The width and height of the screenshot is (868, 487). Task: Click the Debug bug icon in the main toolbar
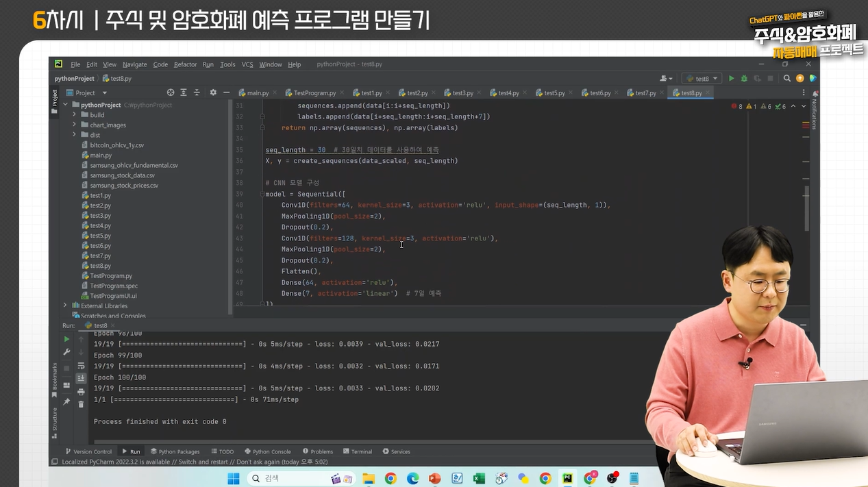(x=744, y=79)
